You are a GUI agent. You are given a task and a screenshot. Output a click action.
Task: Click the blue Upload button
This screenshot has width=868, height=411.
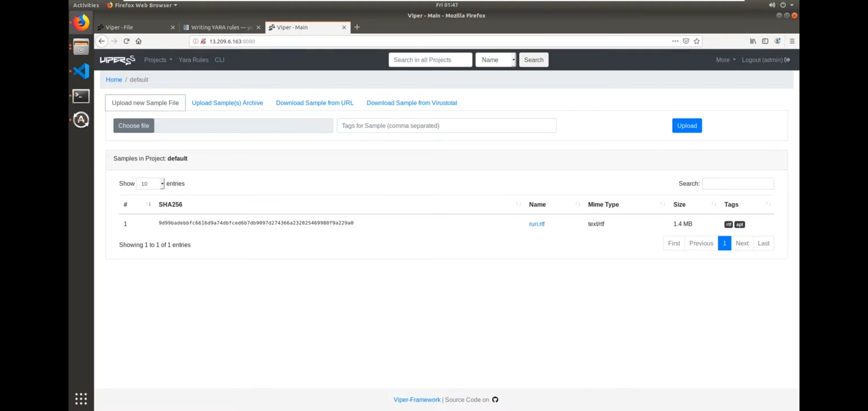tap(687, 126)
